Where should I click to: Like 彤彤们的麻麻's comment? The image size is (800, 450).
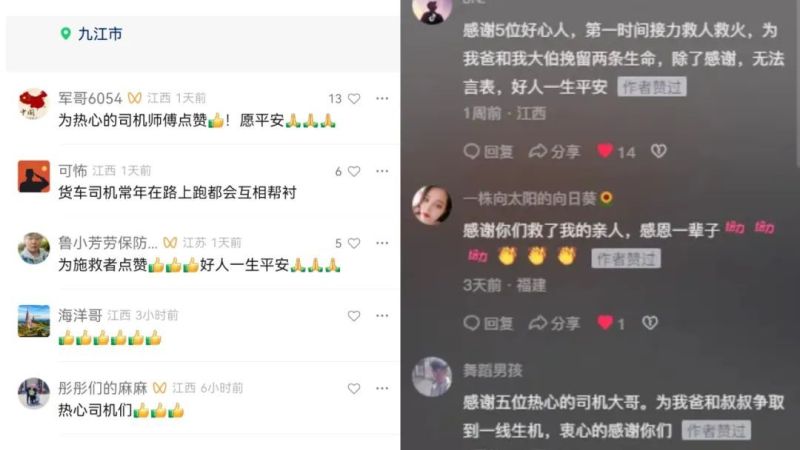click(x=354, y=389)
